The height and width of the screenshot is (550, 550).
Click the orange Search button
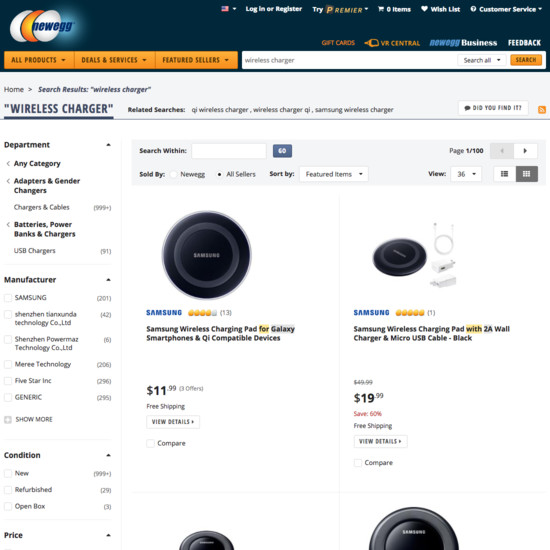click(526, 60)
